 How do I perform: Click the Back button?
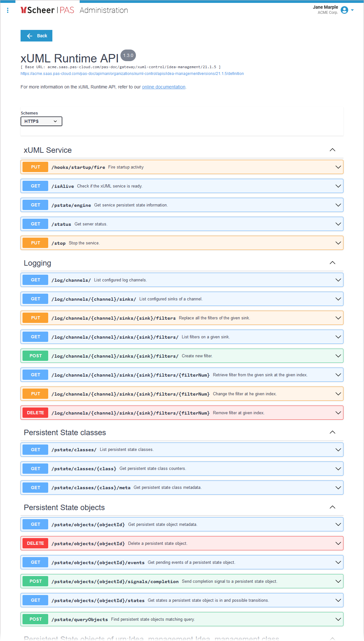coord(36,36)
